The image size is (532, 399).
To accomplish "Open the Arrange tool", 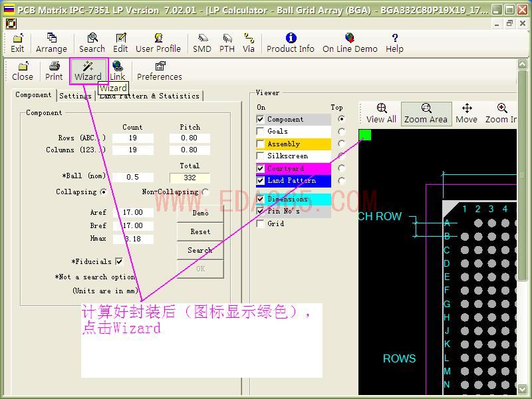I will [x=52, y=43].
